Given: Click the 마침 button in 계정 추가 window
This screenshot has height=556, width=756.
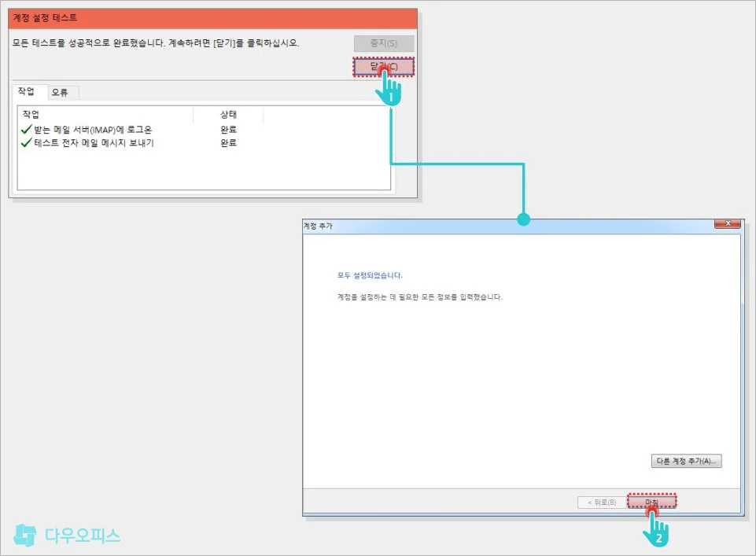Looking at the screenshot, I should pyautogui.click(x=652, y=502).
